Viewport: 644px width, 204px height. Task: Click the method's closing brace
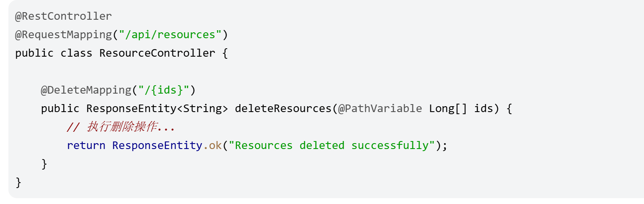(44, 164)
